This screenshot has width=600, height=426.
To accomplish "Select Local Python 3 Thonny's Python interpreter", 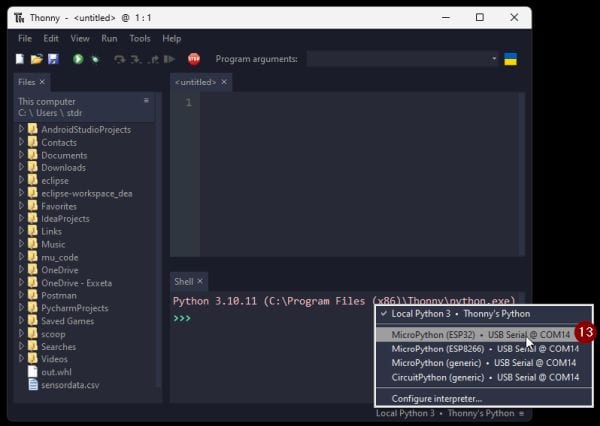I will coord(460,314).
